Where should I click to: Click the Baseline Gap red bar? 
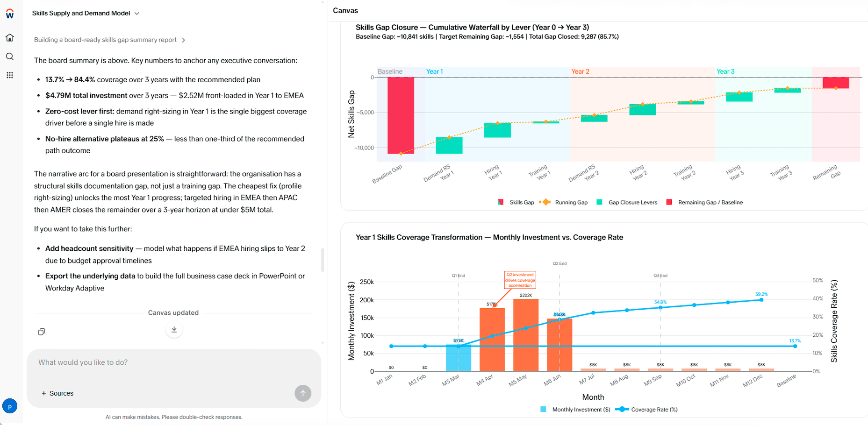pos(401,115)
